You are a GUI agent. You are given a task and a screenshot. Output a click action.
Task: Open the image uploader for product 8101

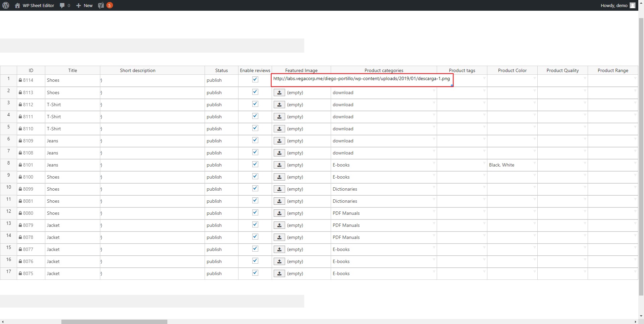(279, 165)
